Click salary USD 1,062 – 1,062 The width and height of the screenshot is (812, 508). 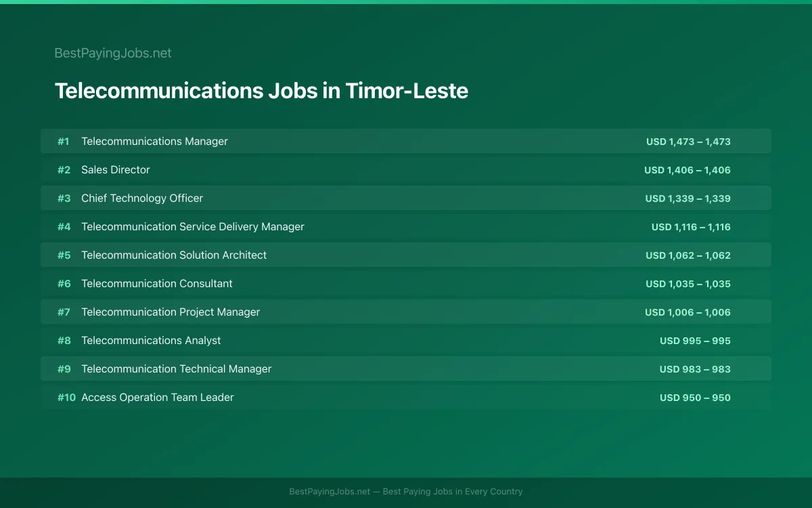click(688, 255)
